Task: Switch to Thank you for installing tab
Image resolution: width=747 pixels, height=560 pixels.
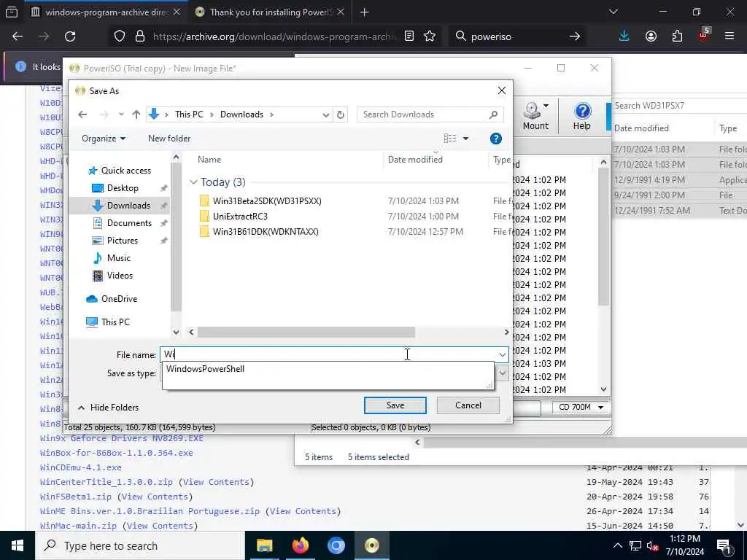Action: [270, 12]
